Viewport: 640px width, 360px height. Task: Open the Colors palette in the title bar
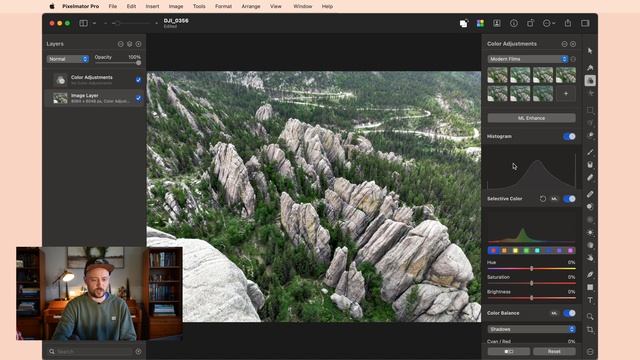pos(480,23)
